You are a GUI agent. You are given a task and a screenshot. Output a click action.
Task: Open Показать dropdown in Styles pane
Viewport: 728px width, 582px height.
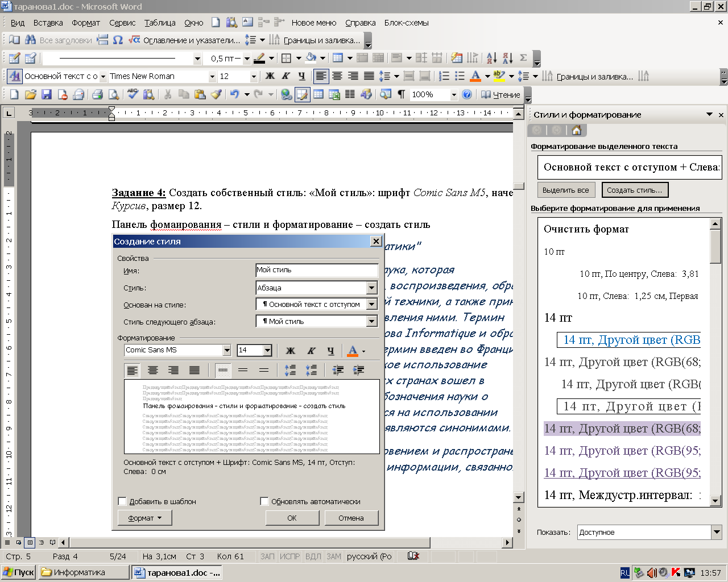point(717,533)
